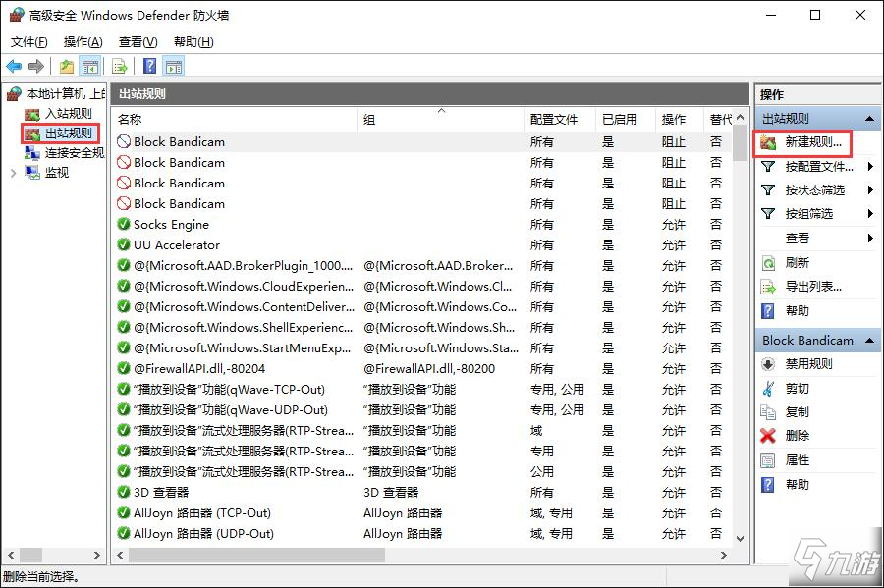Click the 按配置文件筛选 filter icon
Image resolution: width=884 pixels, height=588 pixels.
[x=768, y=167]
